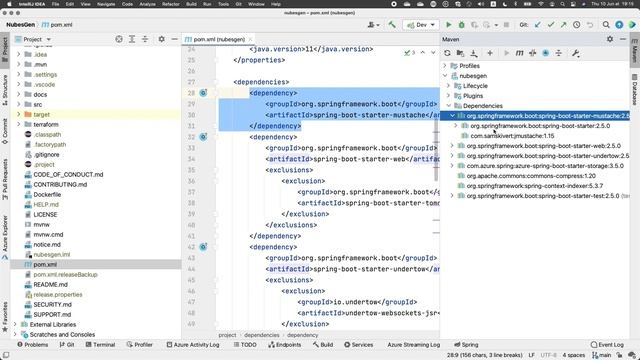Screen dimensions: 640x360
Task: Open the Terminal tool window
Action: (x=100, y=345)
